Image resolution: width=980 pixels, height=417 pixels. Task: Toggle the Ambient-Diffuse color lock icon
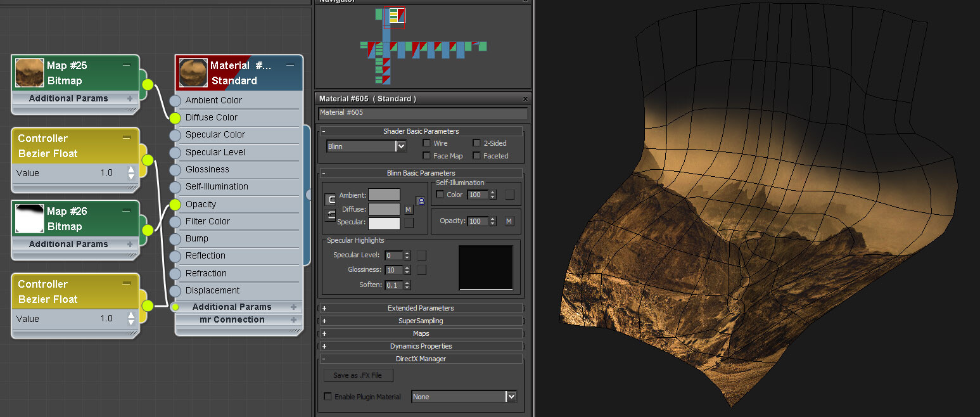(x=420, y=201)
